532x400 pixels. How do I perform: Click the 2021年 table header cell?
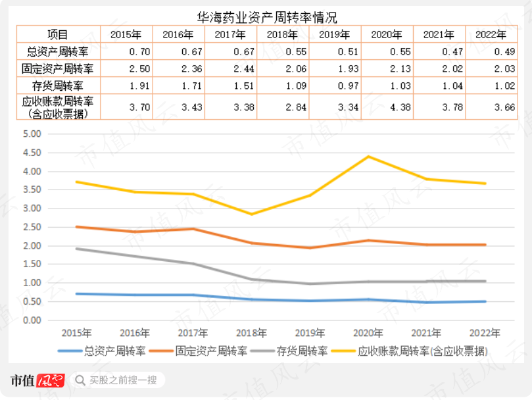pyautogui.click(x=439, y=34)
